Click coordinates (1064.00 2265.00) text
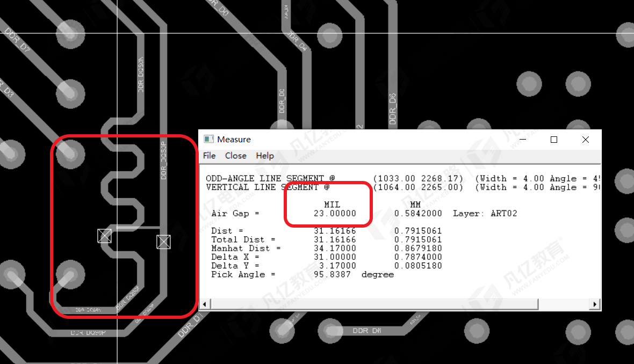634x364 pixels. pyautogui.click(x=418, y=187)
